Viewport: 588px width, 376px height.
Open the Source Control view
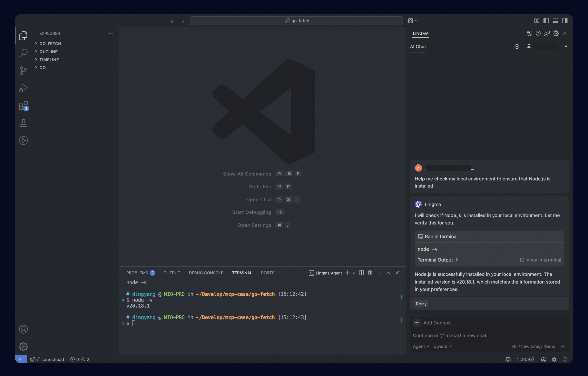[x=23, y=71]
